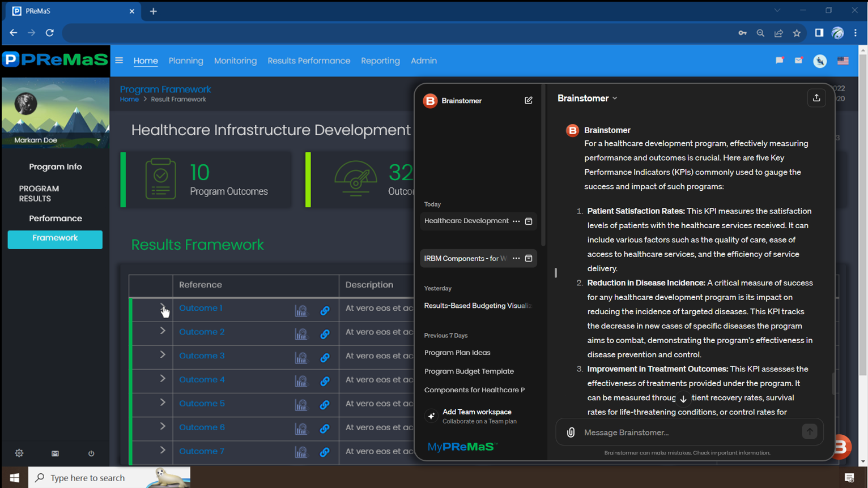
Task: Open the Markarn Doe profile dropdown
Action: (x=98, y=140)
